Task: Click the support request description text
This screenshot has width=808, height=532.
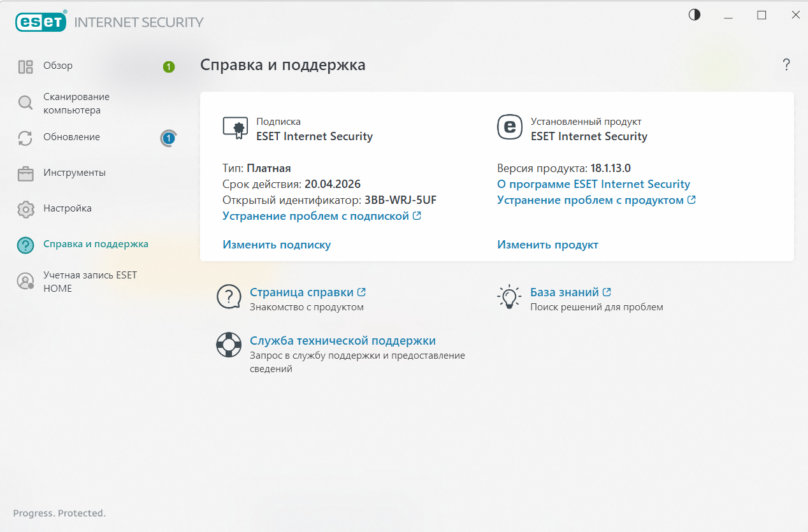Action: point(357,362)
